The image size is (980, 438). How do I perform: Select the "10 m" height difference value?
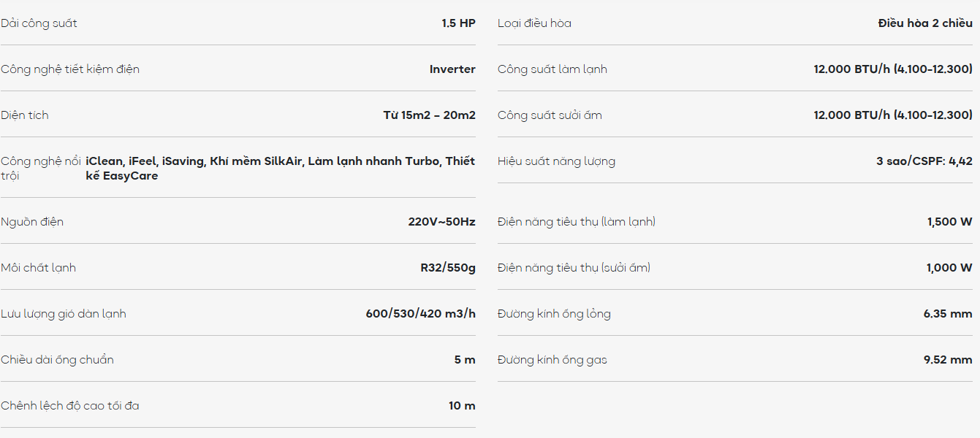[462, 406]
